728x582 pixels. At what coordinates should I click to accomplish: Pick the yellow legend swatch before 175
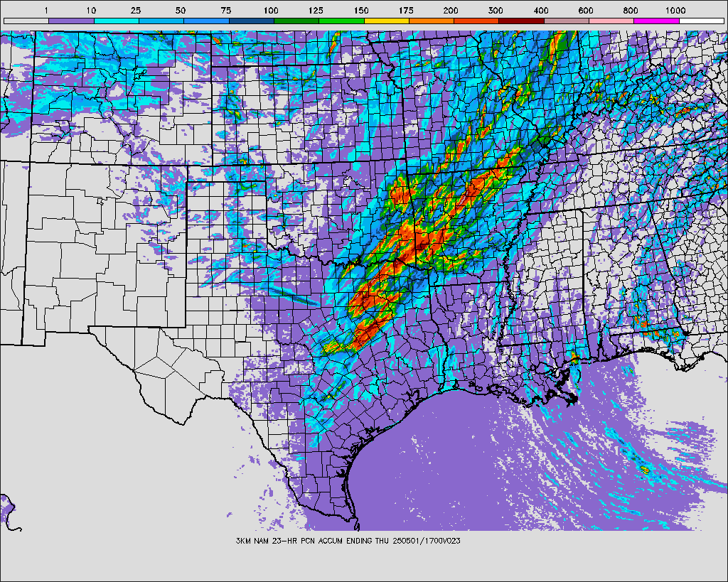pos(386,21)
